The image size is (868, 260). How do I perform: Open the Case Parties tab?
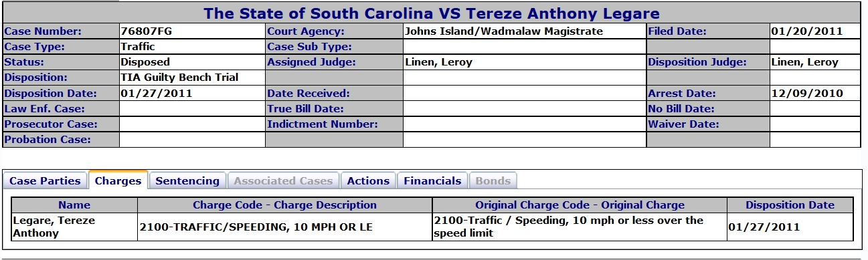click(x=46, y=180)
